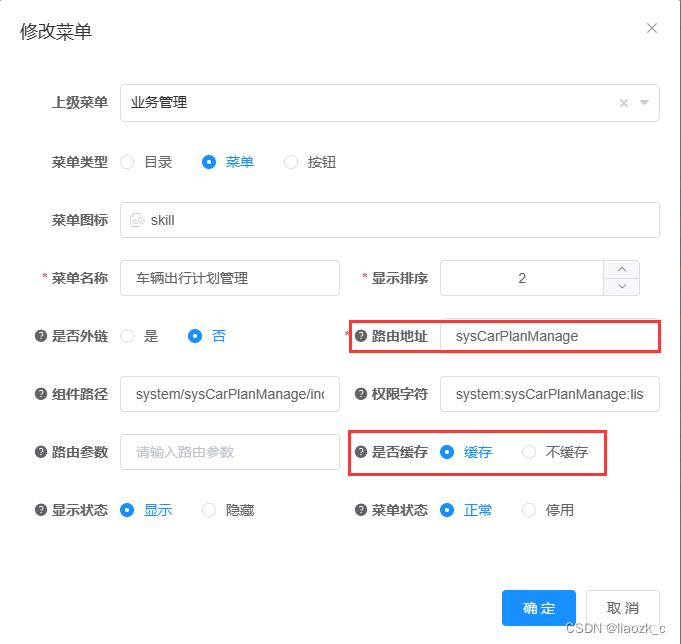Focus the 组件路径 input field

(x=230, y=394)
